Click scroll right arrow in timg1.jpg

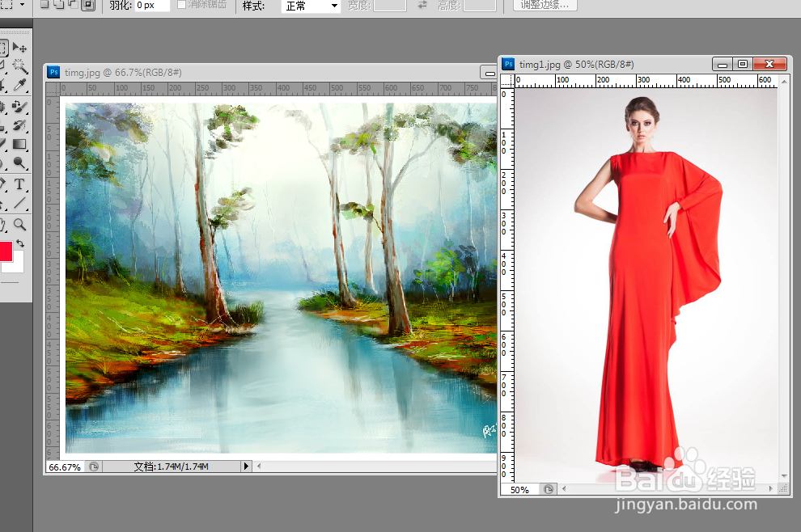point(771,489)
